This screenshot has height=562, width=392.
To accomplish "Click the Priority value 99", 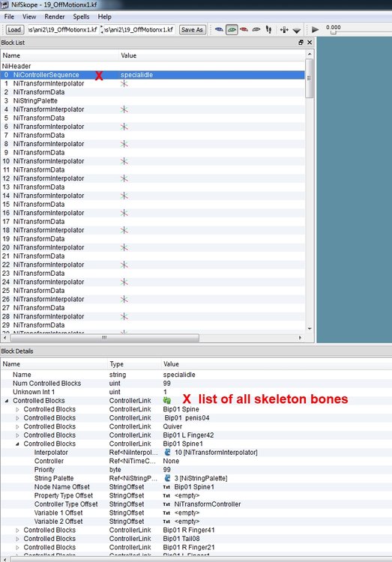I will [x=167, y=470].
